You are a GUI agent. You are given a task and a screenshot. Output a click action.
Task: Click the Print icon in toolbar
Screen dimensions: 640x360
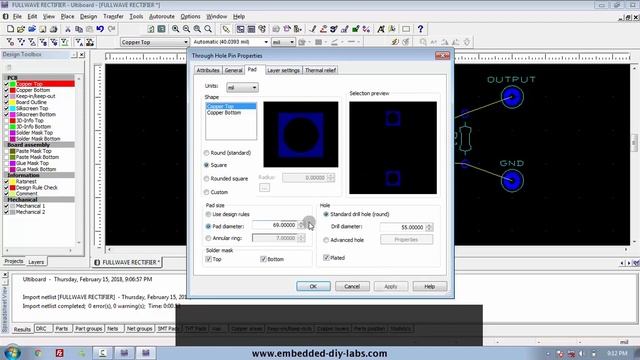pos(53,29)
